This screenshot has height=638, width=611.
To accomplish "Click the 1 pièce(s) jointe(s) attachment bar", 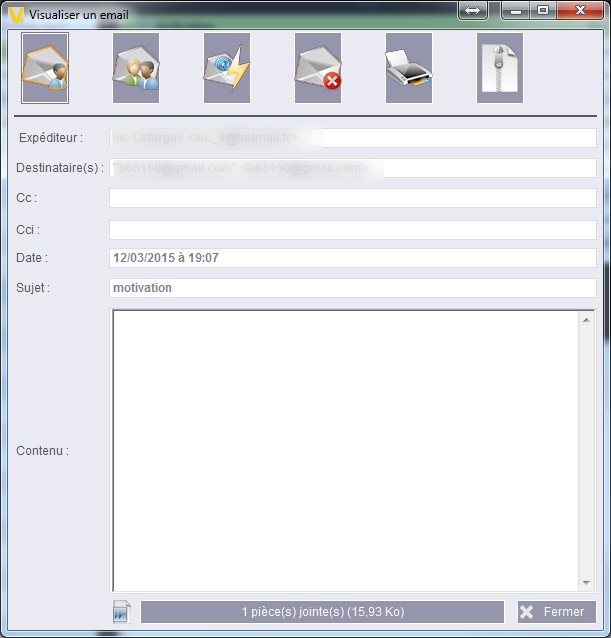I will tap(322, 611).
